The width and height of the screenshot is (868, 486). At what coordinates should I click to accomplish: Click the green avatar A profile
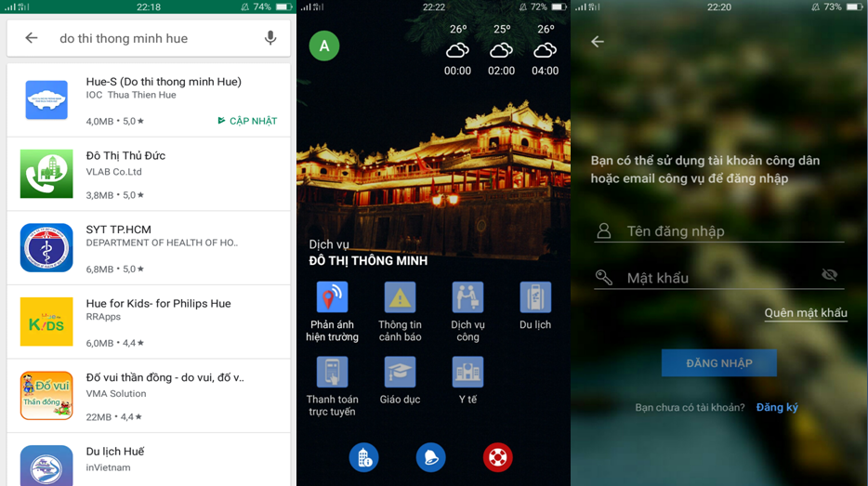coord(324,46)
